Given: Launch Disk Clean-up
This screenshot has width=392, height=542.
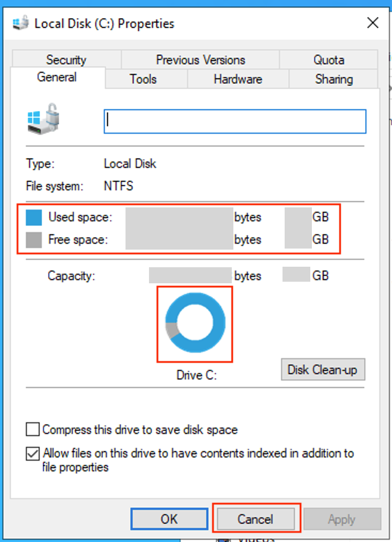Looking at the screenshot, I should click(x=323, y=369).
